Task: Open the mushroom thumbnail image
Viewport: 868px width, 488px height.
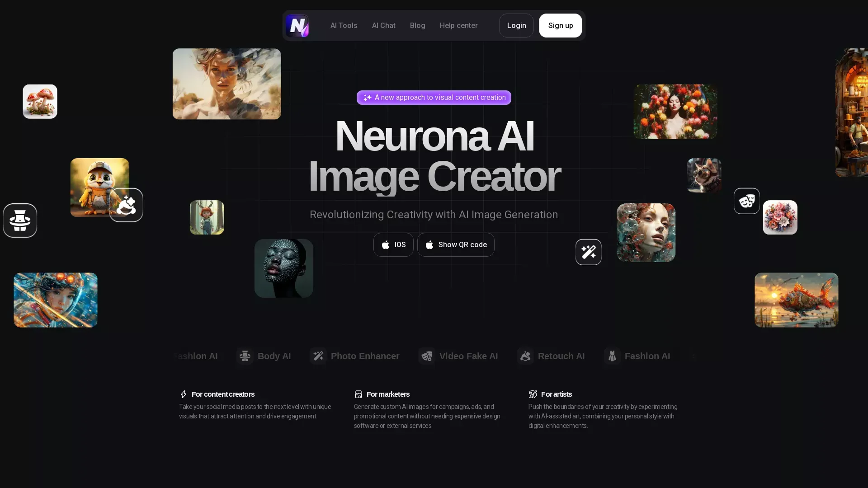Action: tap(40, 102)
